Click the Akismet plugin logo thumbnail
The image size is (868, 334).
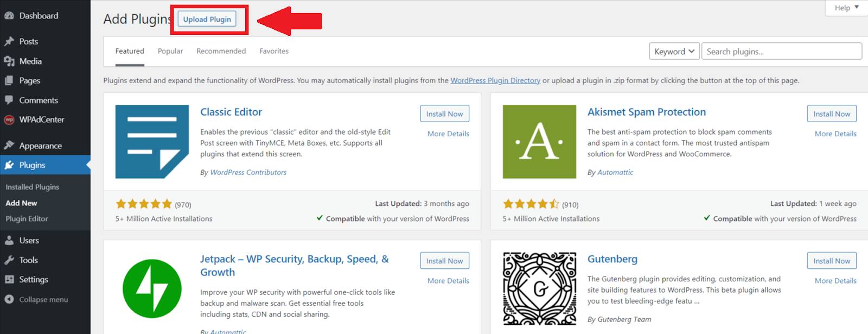[x=539, y=142]
